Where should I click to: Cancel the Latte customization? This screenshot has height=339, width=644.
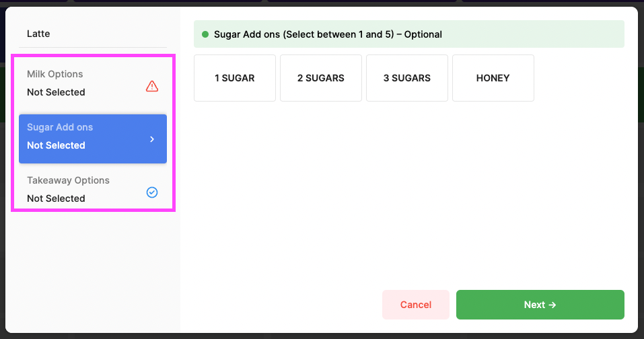point(416,305)
